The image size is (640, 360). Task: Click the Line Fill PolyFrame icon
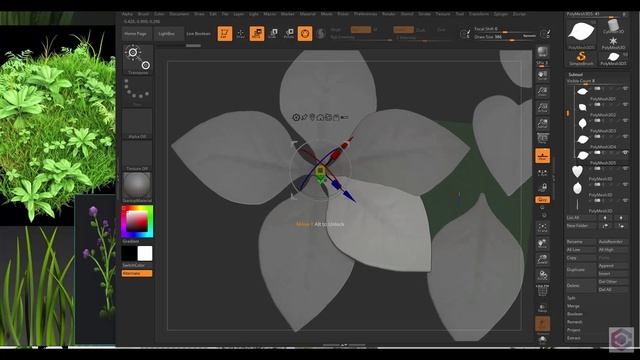542,291
